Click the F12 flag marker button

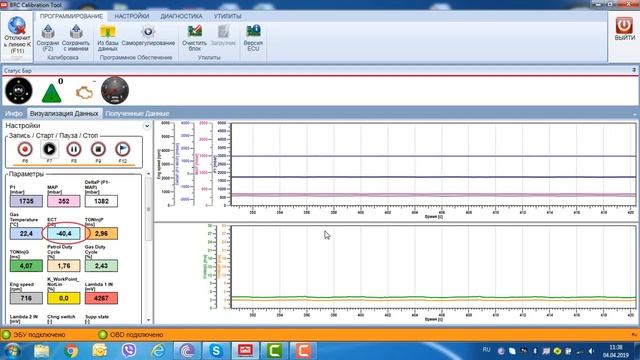coord(122,149)
